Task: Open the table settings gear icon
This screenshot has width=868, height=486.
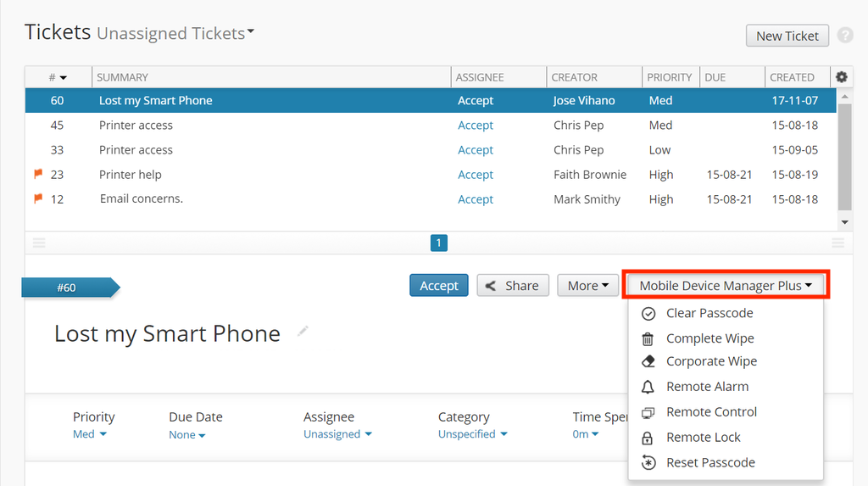Action: tap(841, 77)
